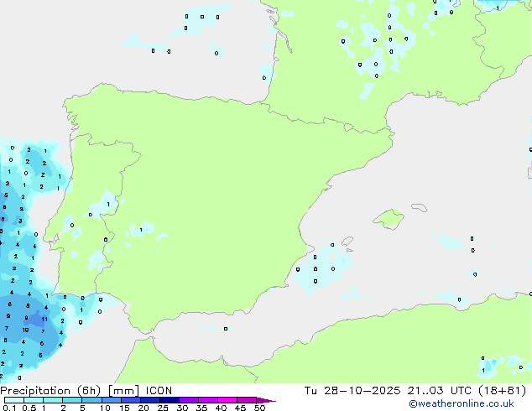
Task: Click the '[mm]' unit label
Action: (123, 391)
